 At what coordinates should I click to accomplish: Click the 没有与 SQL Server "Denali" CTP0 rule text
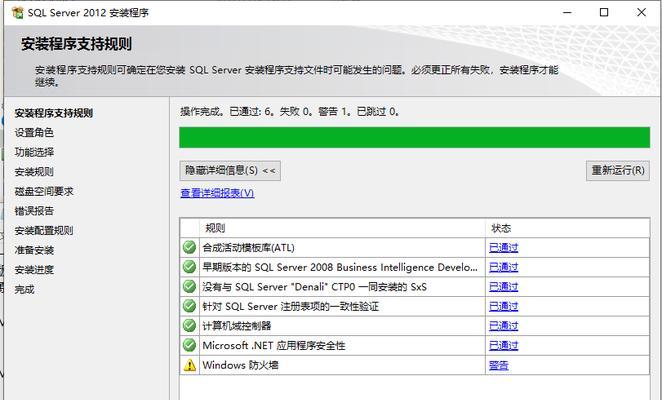(x=315, y=287)
